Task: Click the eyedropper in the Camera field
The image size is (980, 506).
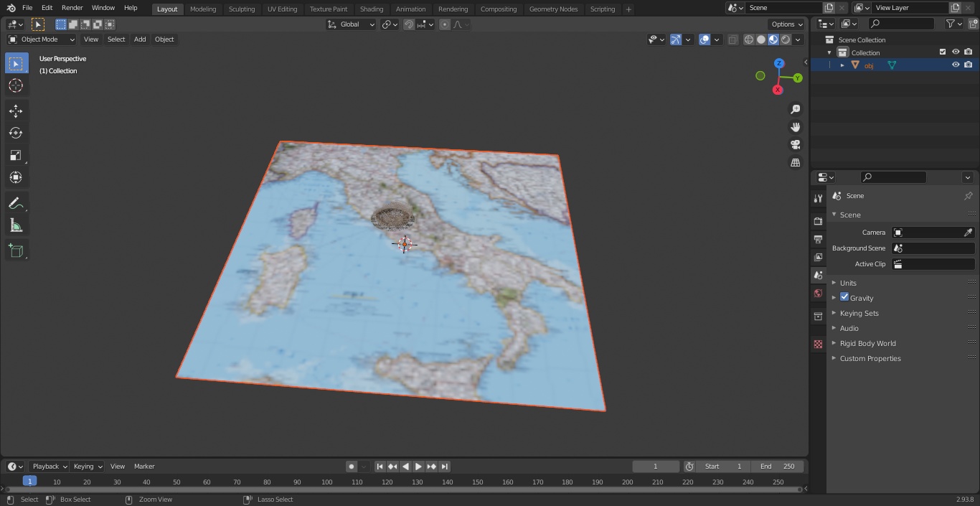Action: [x=968, y=233]
